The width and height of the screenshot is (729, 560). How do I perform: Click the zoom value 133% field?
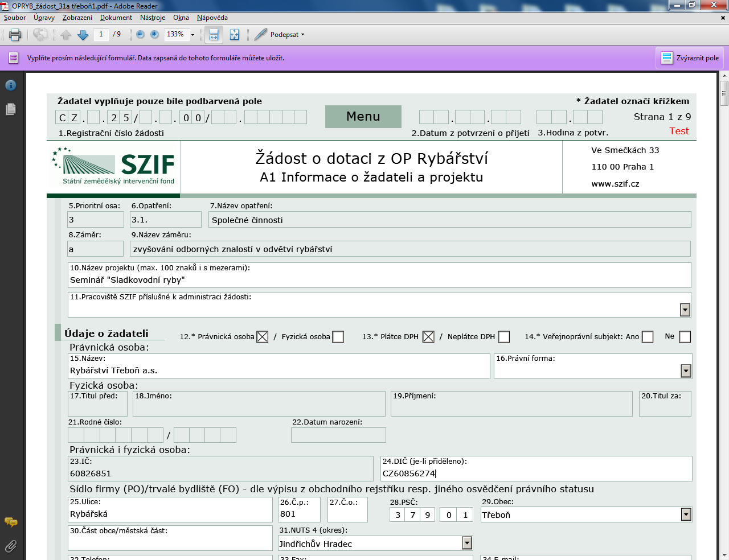pos(175,34)
